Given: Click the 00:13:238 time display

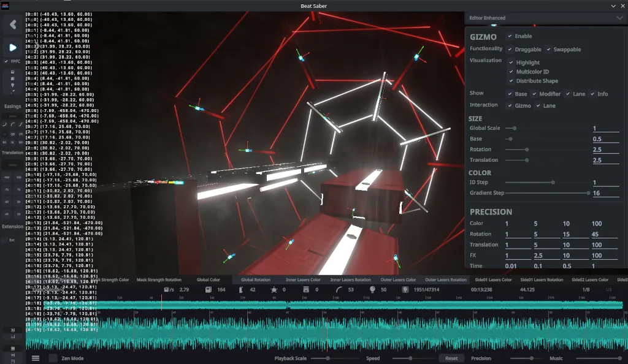Looking at the screenshot, I should point(481,290).
